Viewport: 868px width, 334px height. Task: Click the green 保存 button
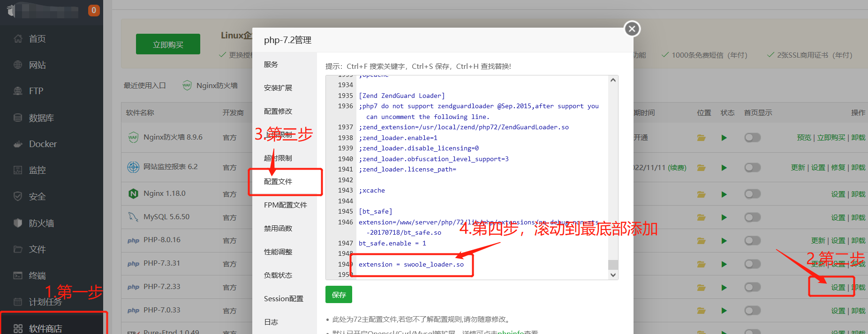pyautogui.click(x=339, y=295)
